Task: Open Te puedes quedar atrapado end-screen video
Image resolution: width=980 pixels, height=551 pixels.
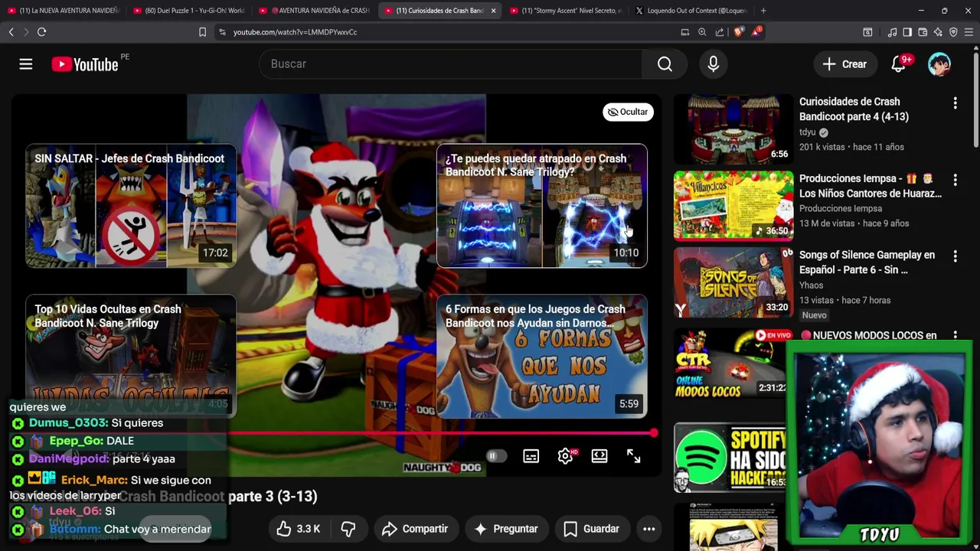Action: [542, 206]
